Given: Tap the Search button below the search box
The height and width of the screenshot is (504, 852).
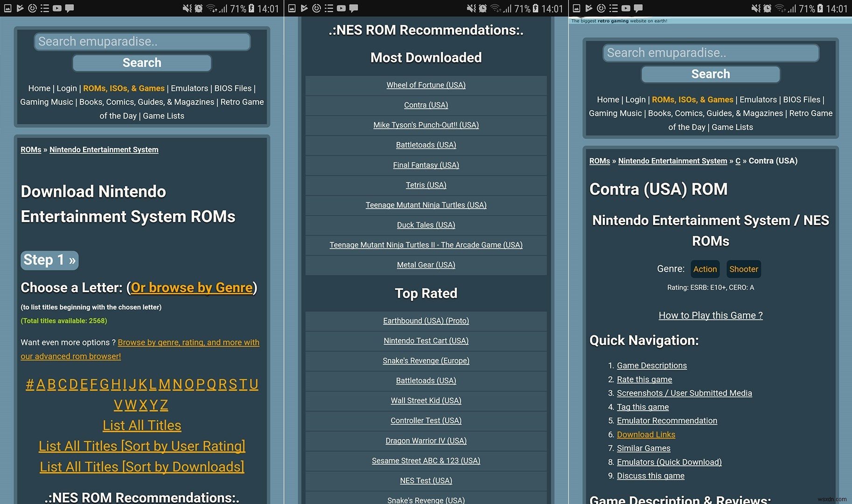Looking at the screenshot, I should 141,62.
